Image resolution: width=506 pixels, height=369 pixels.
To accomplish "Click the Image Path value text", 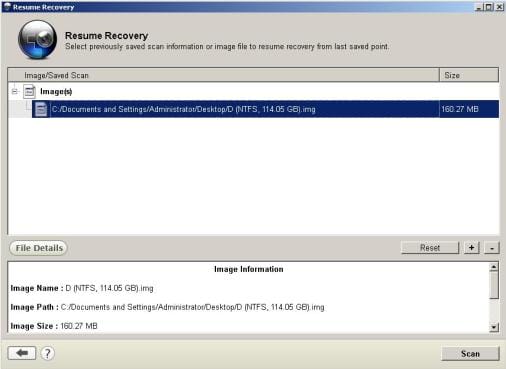I will coord(192,307).
